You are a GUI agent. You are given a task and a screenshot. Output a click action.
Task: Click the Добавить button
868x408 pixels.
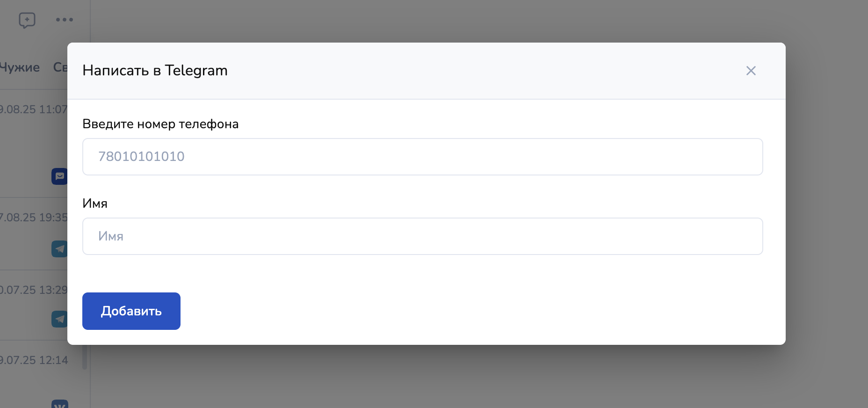click(x=131, y=311)
